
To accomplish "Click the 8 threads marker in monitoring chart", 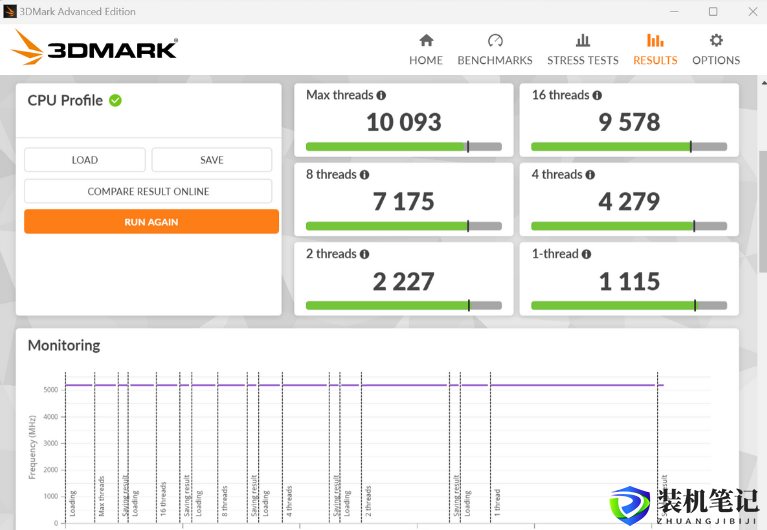I will coord(225,501).
